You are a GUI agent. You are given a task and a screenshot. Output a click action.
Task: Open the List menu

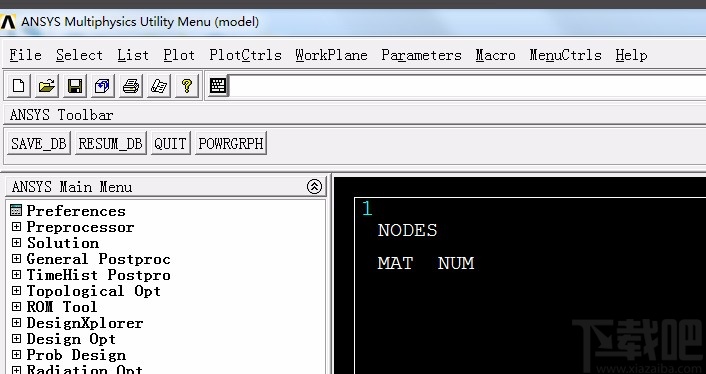[133, 55]
